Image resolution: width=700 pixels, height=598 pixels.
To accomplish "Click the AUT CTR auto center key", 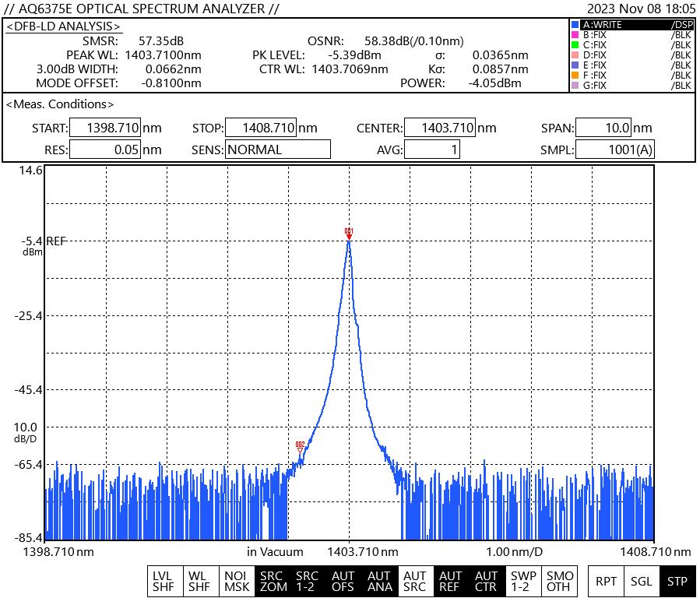I will click(487, 581).
